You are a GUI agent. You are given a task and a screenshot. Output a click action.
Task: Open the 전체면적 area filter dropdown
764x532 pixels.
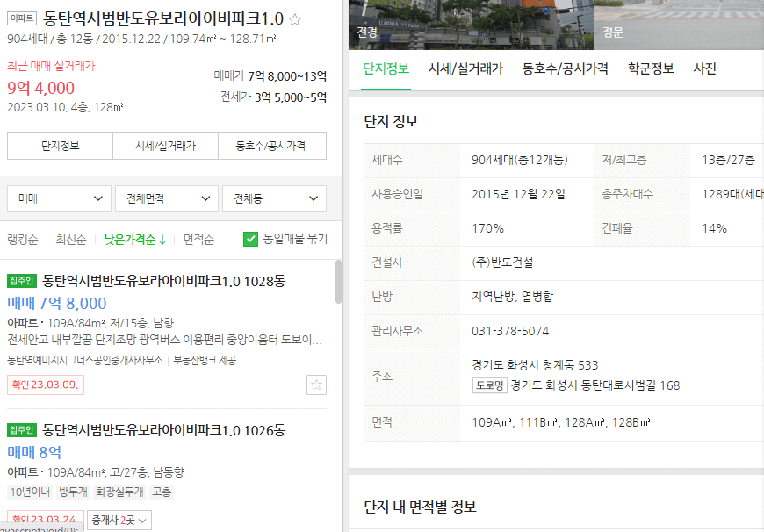tap(166, 198)
